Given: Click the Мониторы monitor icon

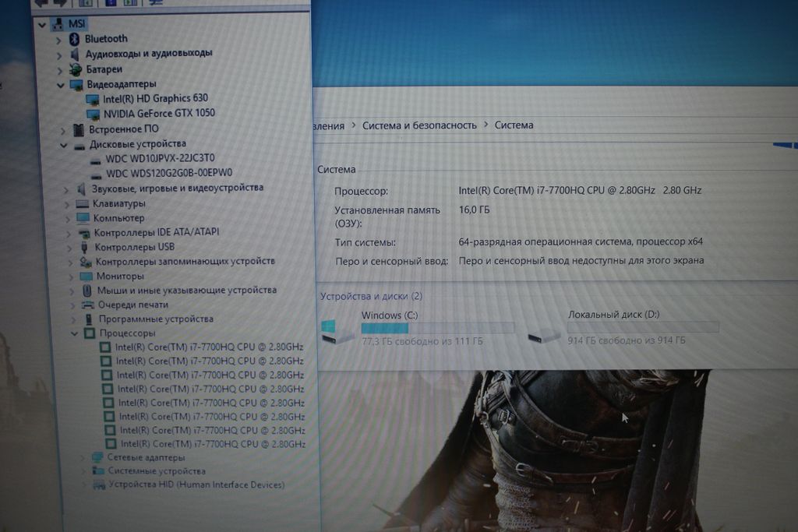Looking at the screenshot, I should [x=86, y=277].
